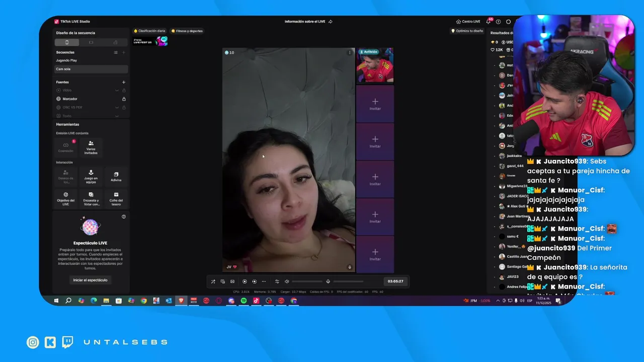This screenshot has width=644, height=362.
Task: Click the record circle button in toolbar
Action: 245,282
